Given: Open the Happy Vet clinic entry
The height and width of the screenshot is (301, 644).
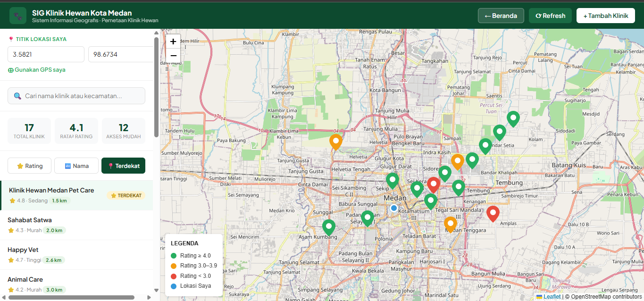Looking at the screenshot, I should tap(76, 255).
